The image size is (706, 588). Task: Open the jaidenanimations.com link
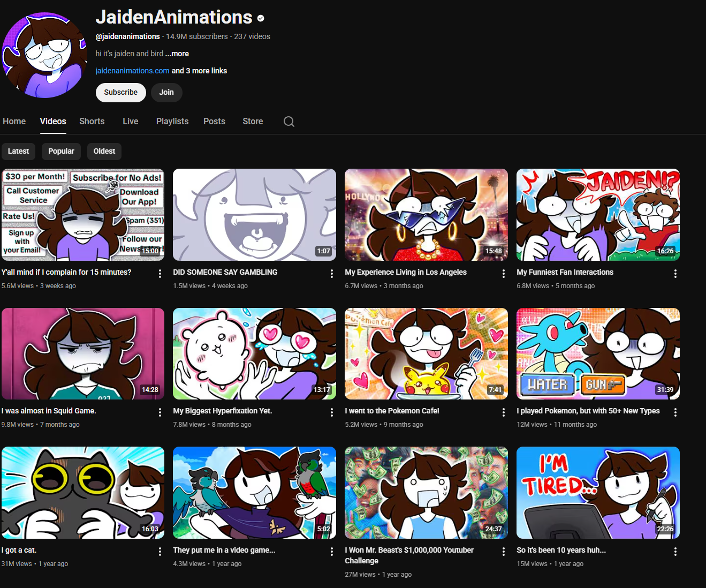[x=132, y=71]
